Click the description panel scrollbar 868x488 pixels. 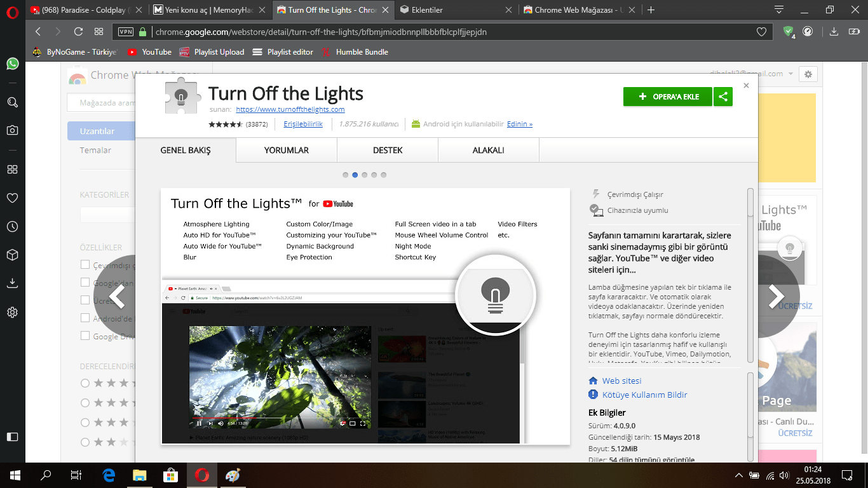point(750,274)
